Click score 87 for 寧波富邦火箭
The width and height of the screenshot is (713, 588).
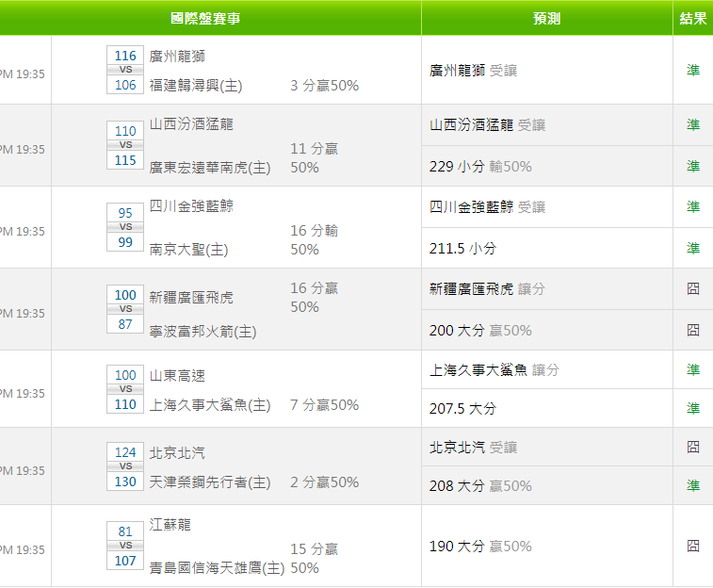pos(125,324)
